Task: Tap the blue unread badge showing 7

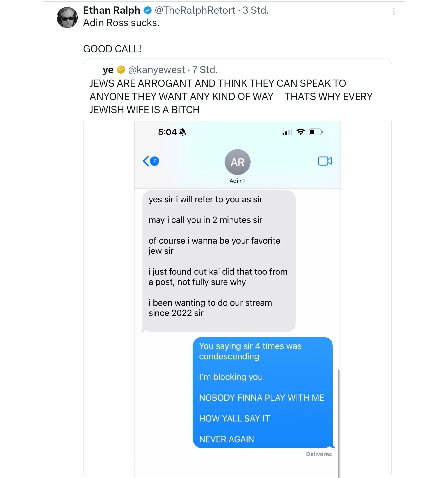Action: pos(154,161)
